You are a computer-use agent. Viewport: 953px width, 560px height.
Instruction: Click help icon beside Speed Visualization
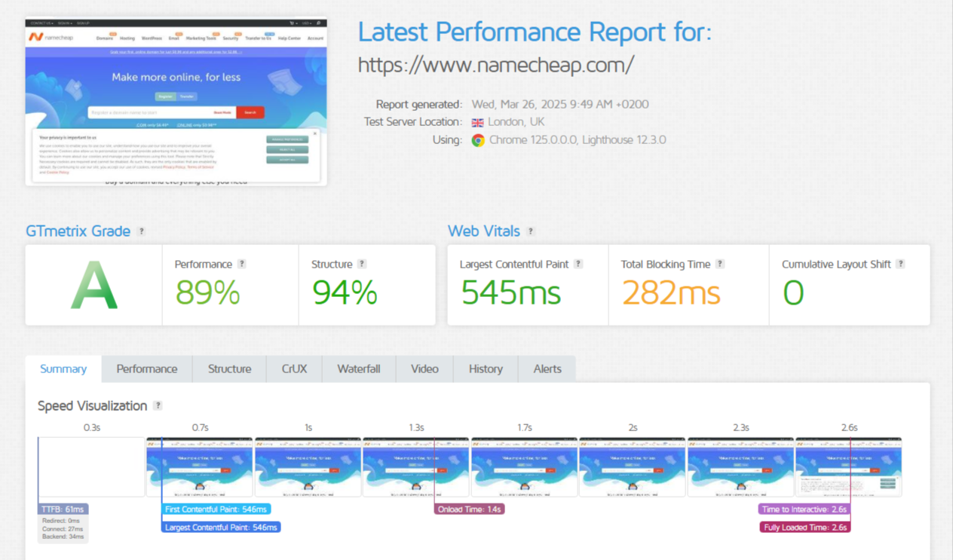[158, 405]
